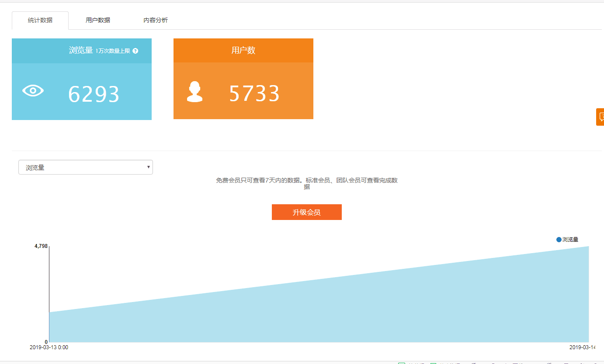Click the 2019-03-14 x-axis label
604x364 pixels.
pos(583,347)
